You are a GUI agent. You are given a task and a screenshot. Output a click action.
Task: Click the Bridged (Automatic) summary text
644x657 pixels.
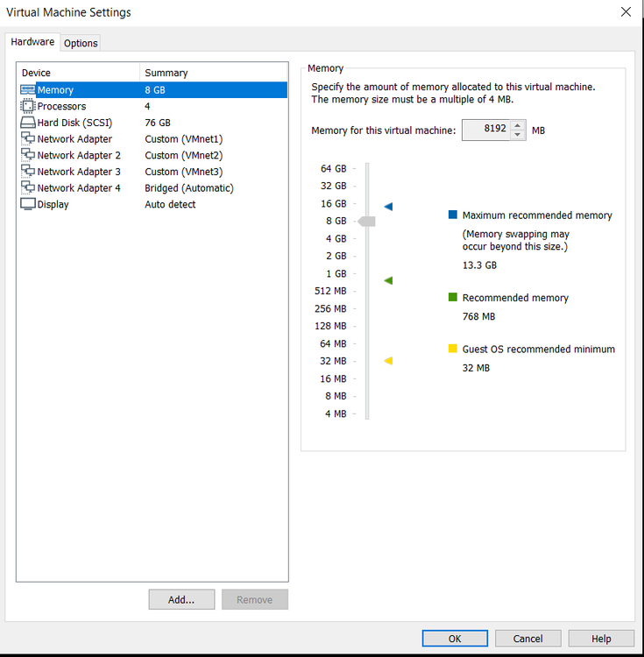[189, 188]
